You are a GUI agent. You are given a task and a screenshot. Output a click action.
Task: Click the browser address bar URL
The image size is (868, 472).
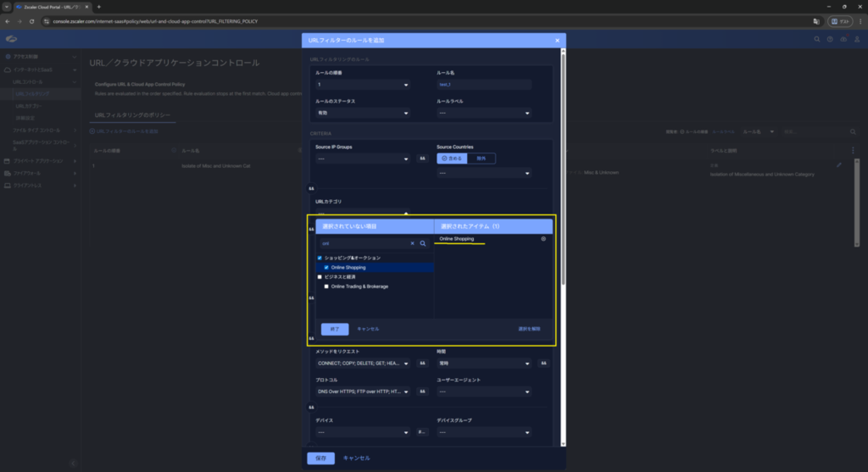point(156,21)
